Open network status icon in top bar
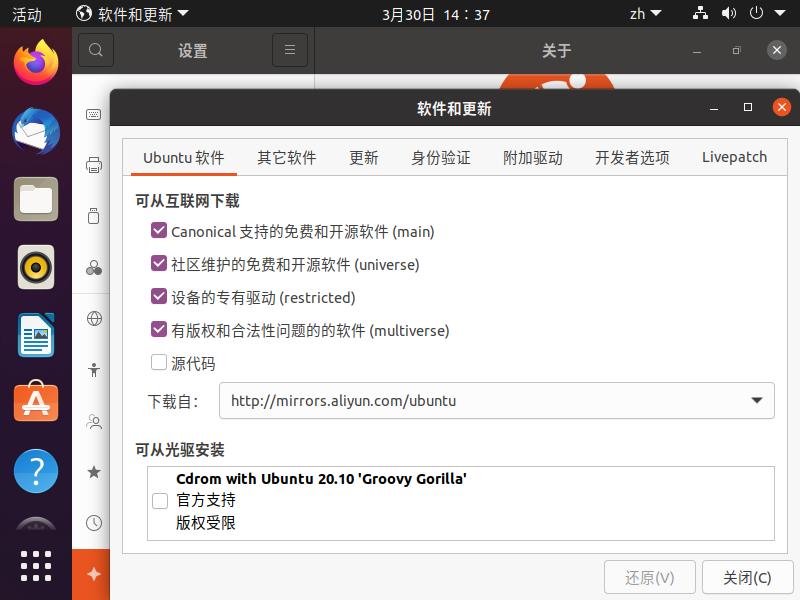The height and width of the screenshot is (600, 800). (x=700, y=13)
